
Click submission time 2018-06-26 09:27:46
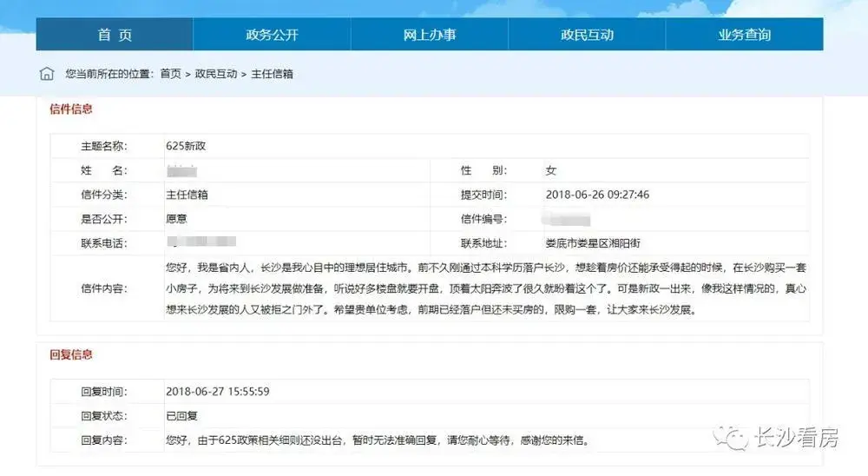597,195
